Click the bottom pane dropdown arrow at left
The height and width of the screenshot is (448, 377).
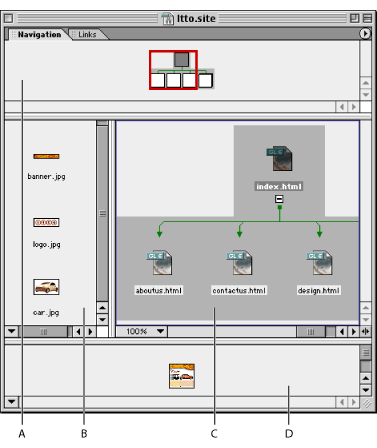pos(12,401)
